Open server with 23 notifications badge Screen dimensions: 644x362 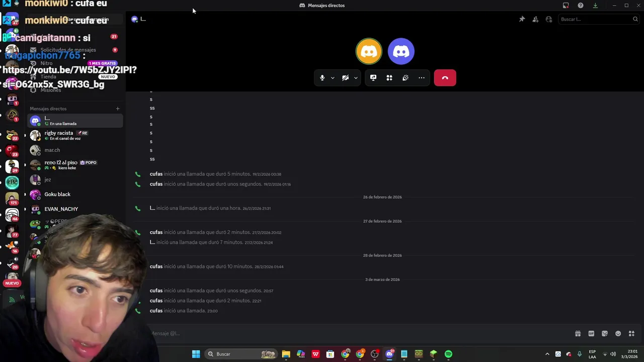click(x=12, y=150)
